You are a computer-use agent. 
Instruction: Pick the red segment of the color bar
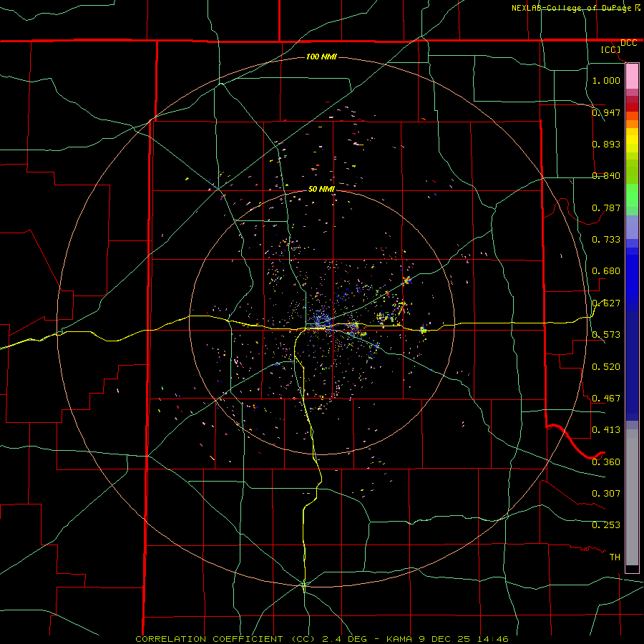tap(632, 107)
